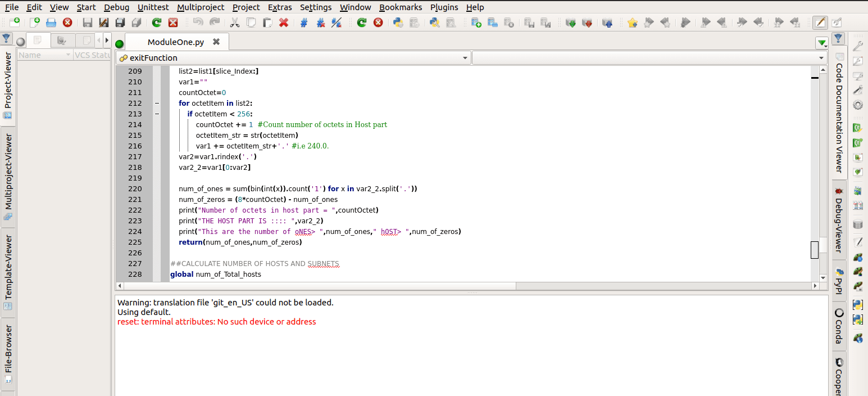This screenshot has width=868, height=396.
Task: Click the red X Delete icon
Action: click(284, 22)
